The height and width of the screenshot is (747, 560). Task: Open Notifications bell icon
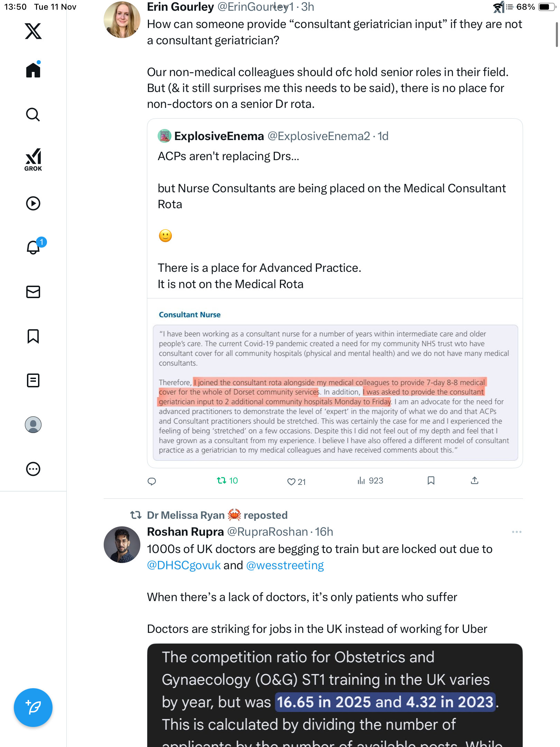coord(33,247)
